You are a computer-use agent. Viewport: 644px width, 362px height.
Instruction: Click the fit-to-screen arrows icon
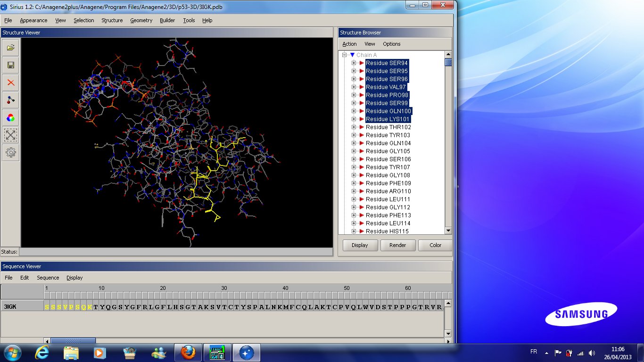(11, 135)
